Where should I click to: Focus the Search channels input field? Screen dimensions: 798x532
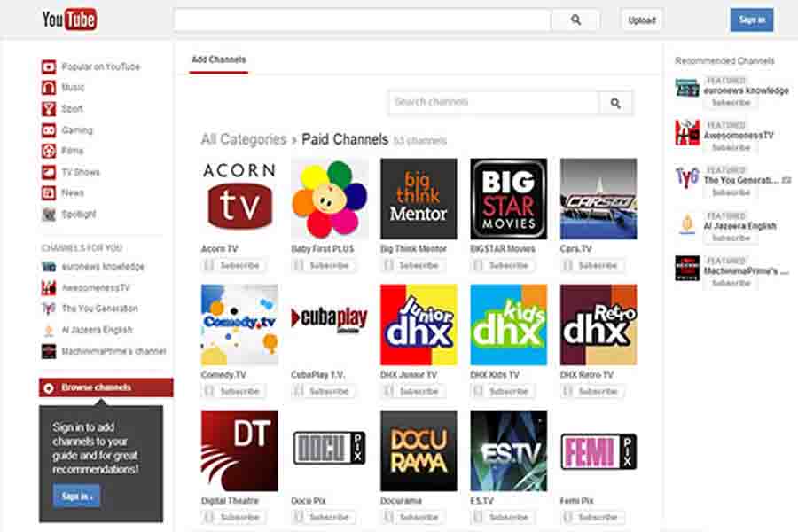pos(494,104)
